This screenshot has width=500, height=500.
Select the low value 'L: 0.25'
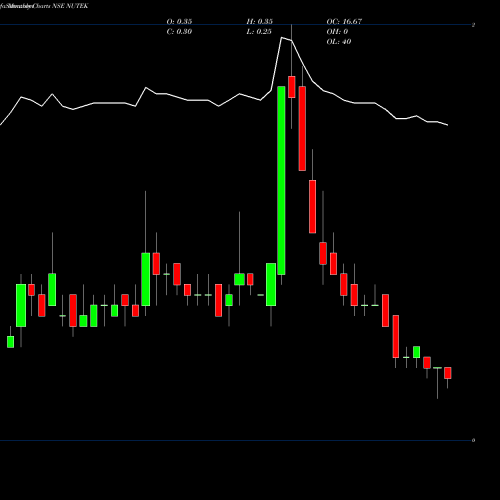tap(259, 31)
